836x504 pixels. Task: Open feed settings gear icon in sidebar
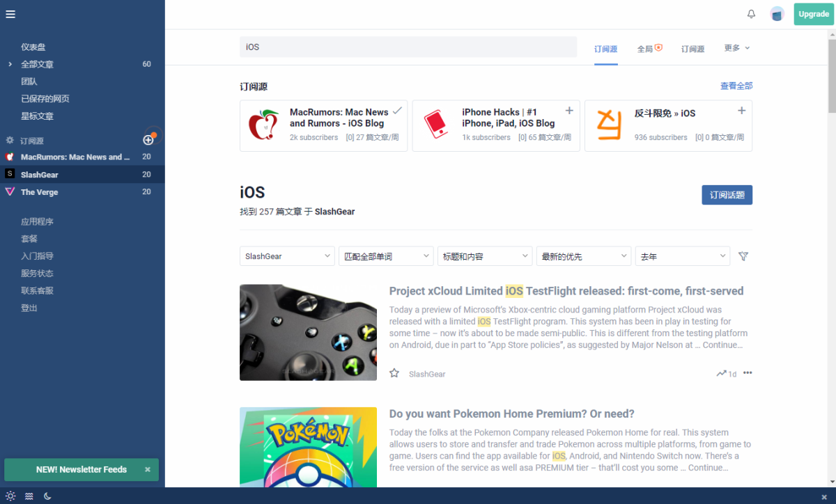coord(10,141)
